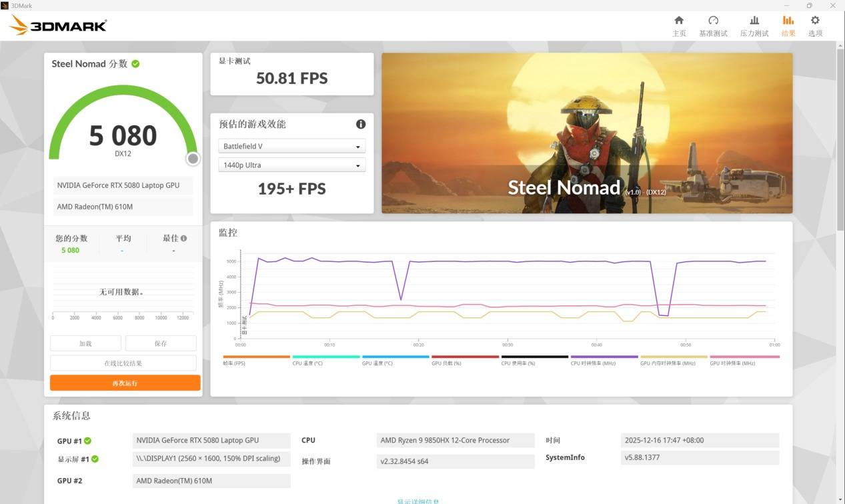
Task: Open the Options (选项) gear icon
Action: 815,21
